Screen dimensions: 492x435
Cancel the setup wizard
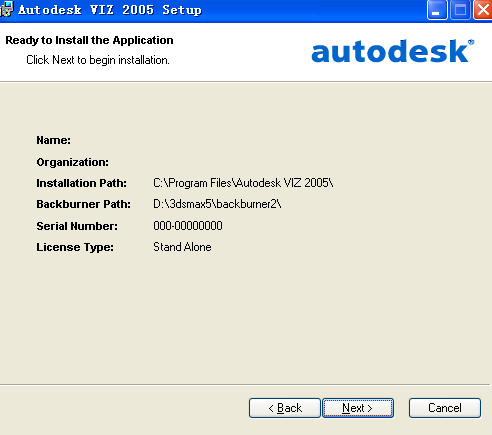coord(445,408)
